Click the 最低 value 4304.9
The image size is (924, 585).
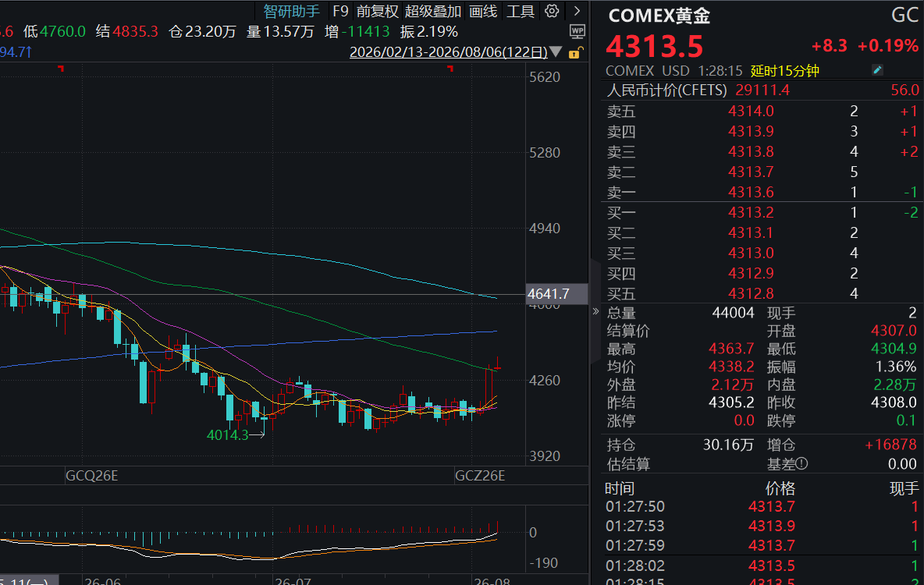(x=894, y=349)
